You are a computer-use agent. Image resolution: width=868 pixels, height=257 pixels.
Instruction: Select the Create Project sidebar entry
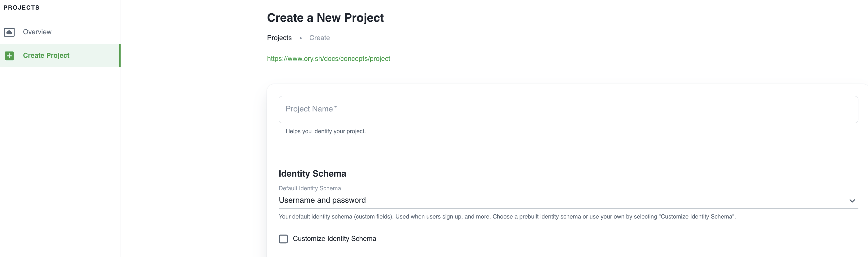pyautogui.click(x=46, y=56)
